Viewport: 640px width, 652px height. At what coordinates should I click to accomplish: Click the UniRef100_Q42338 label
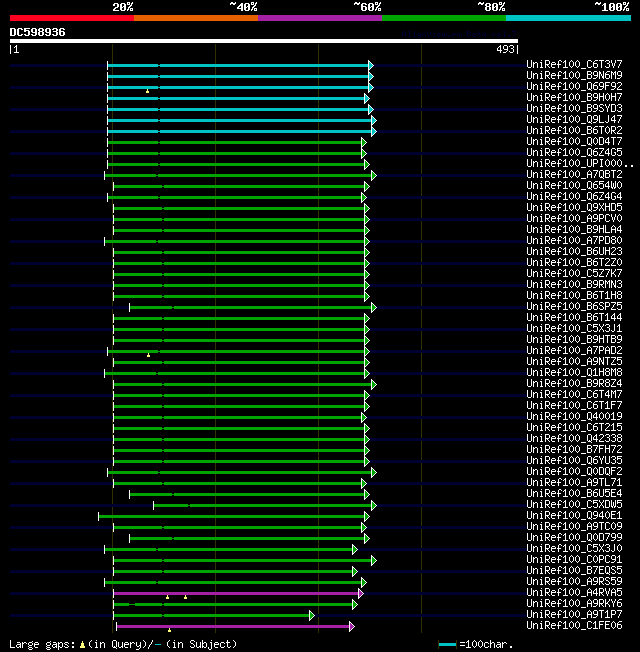(x=574, y=438)
